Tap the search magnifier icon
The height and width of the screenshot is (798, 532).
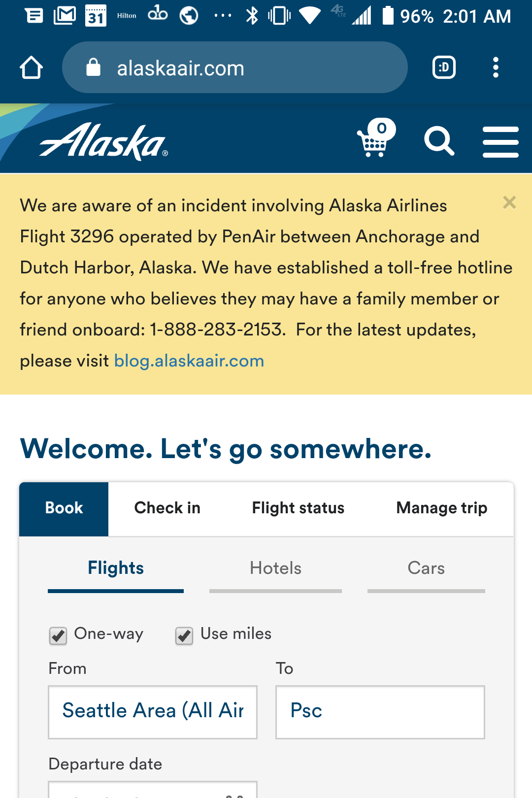tap(439, 141)
